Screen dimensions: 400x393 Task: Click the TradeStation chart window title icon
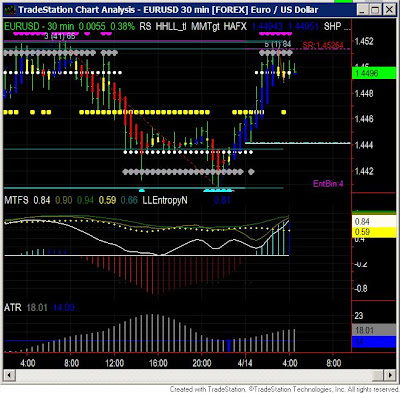(x=9, y=9)
